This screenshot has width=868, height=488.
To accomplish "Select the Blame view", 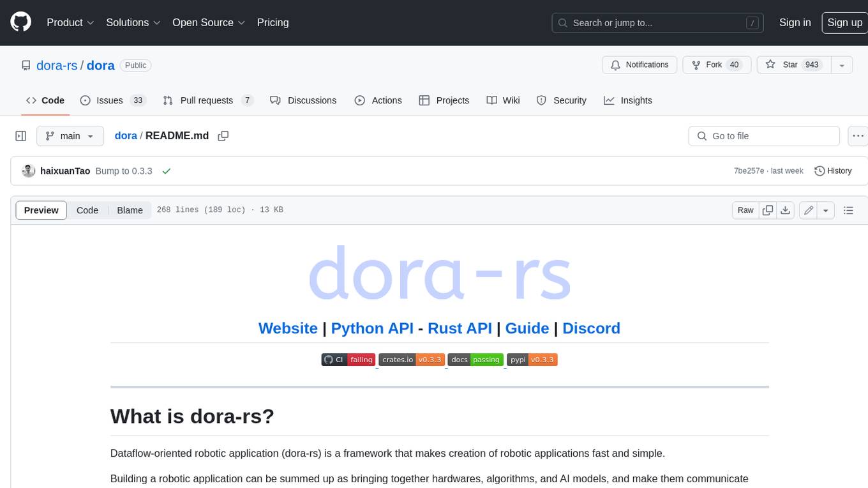I will tap(130, 210).
